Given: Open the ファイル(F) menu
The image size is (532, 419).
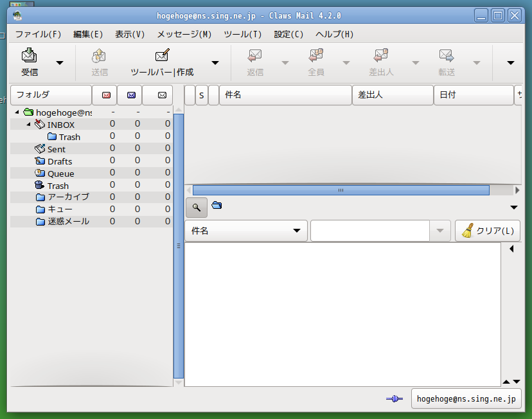Looking at the screenshot, I should pos(38,34).
